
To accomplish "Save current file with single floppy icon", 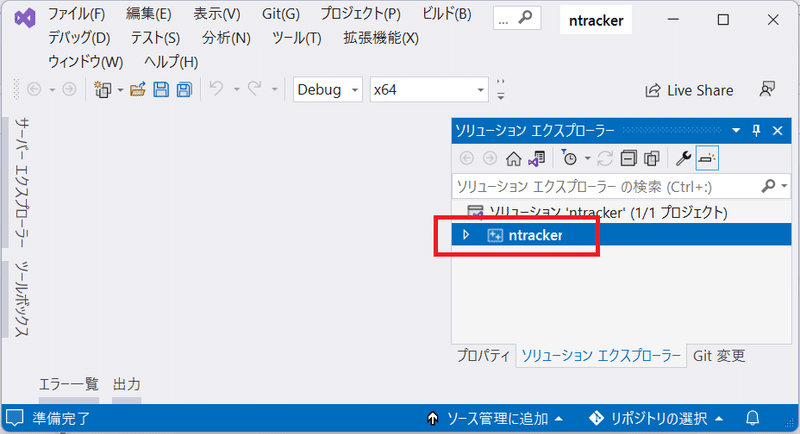I will [x=161, y=90].
